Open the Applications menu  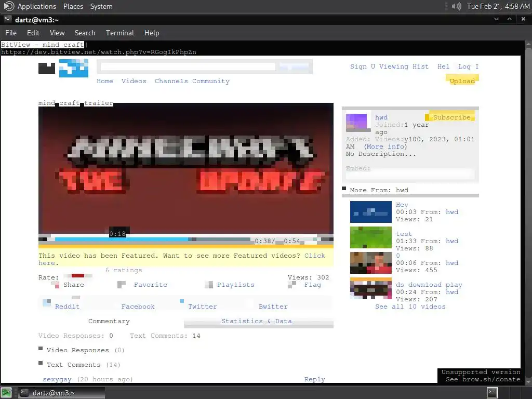[x=37, y=6]
